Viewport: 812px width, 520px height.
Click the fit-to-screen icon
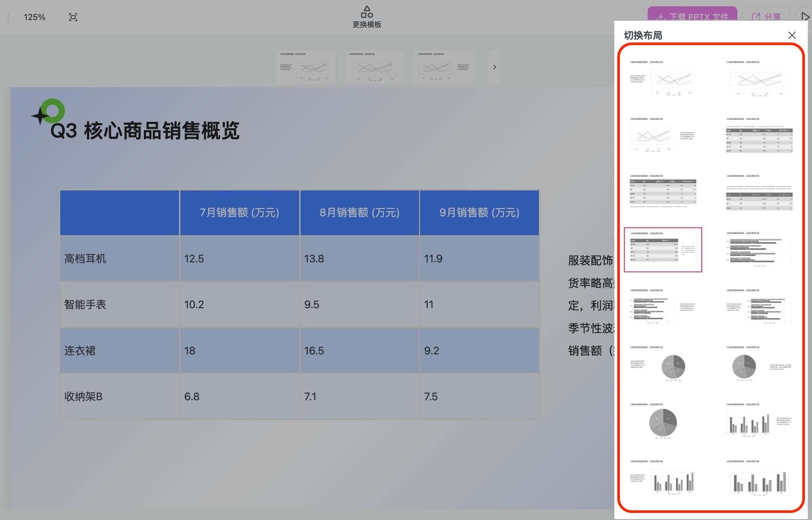[x=73, y=17]
